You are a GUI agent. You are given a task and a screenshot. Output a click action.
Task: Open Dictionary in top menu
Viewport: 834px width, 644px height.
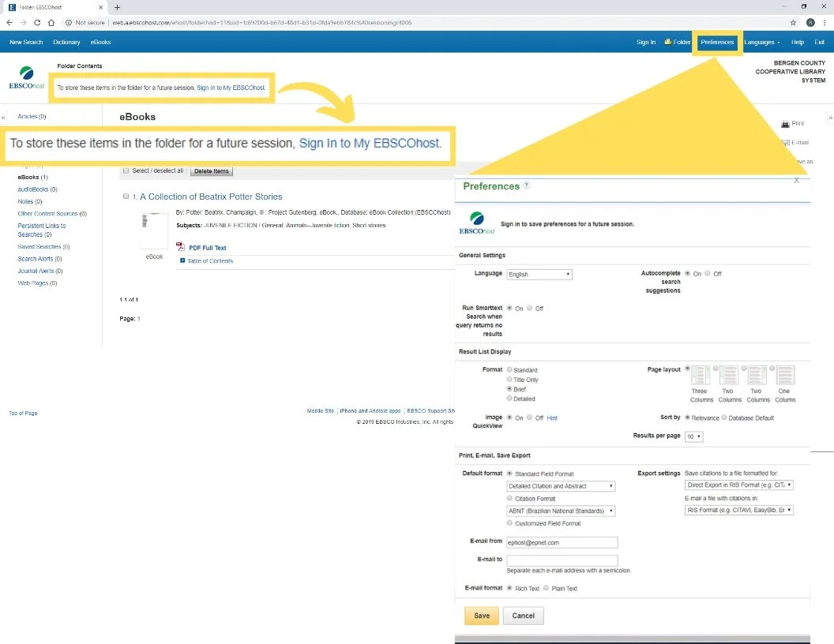pos(66,42)
